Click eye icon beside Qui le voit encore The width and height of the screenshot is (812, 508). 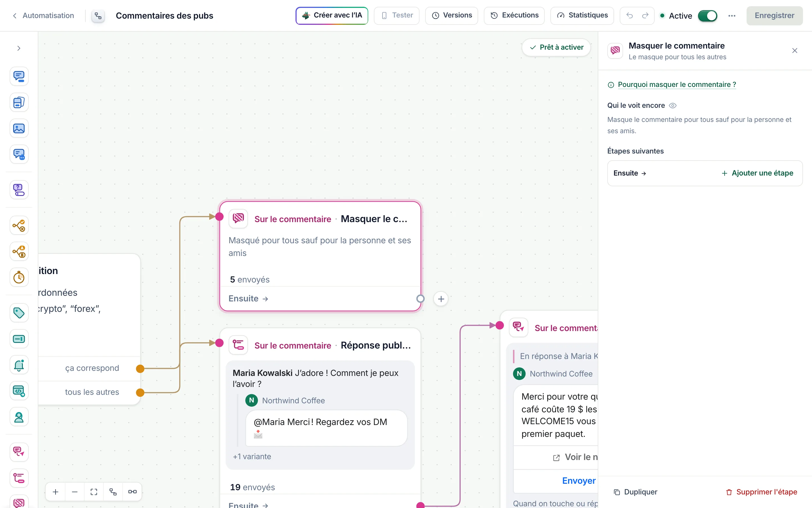(x=672, y=106)
